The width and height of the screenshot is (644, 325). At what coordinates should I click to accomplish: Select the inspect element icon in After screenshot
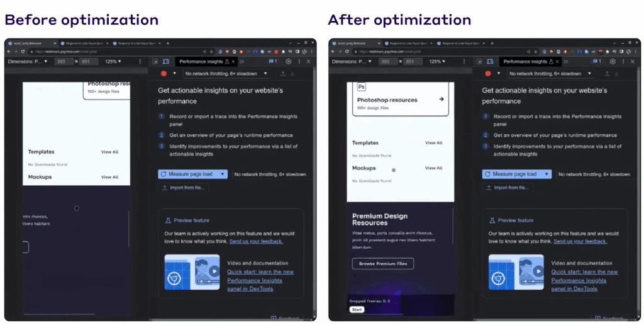[479, 61]
